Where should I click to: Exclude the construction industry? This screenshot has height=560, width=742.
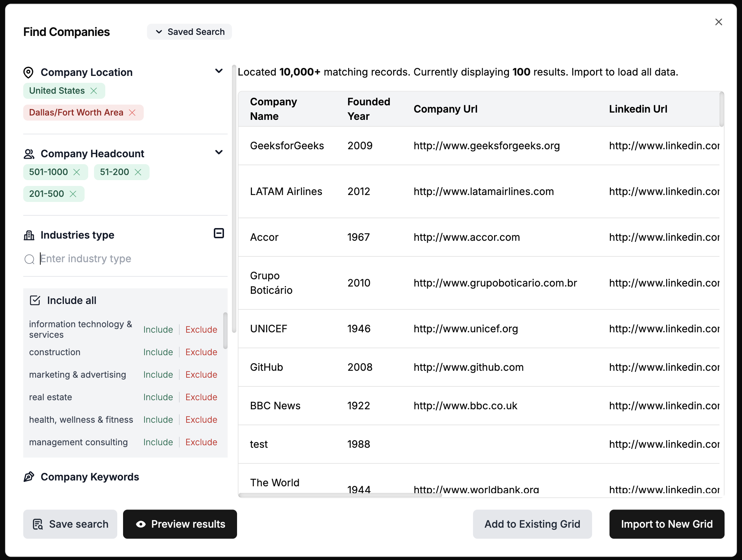[201, 352]
